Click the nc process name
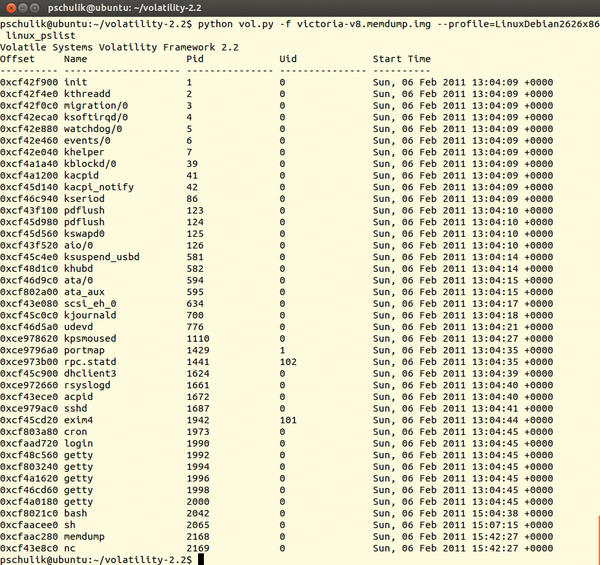The height and width of the screenshot is (565, 600). click(70, 549)
